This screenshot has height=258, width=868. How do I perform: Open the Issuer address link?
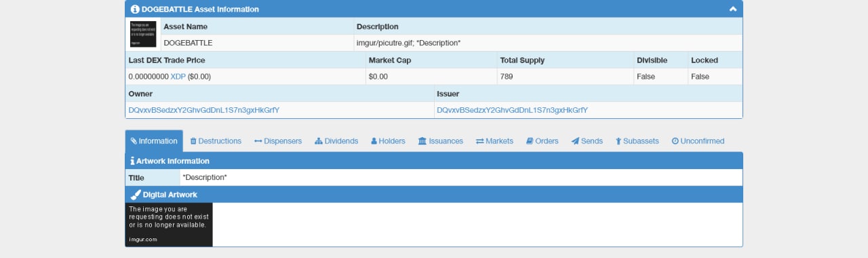512,110
